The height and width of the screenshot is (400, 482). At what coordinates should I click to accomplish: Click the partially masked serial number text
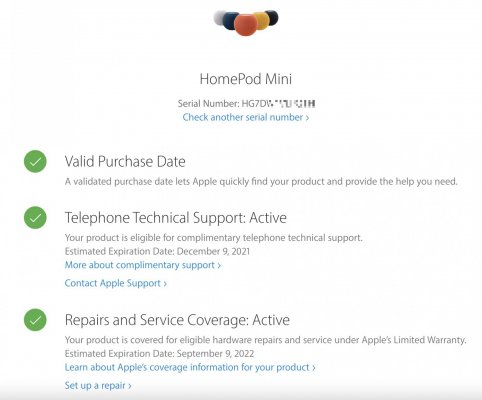(x=278, y=104)
